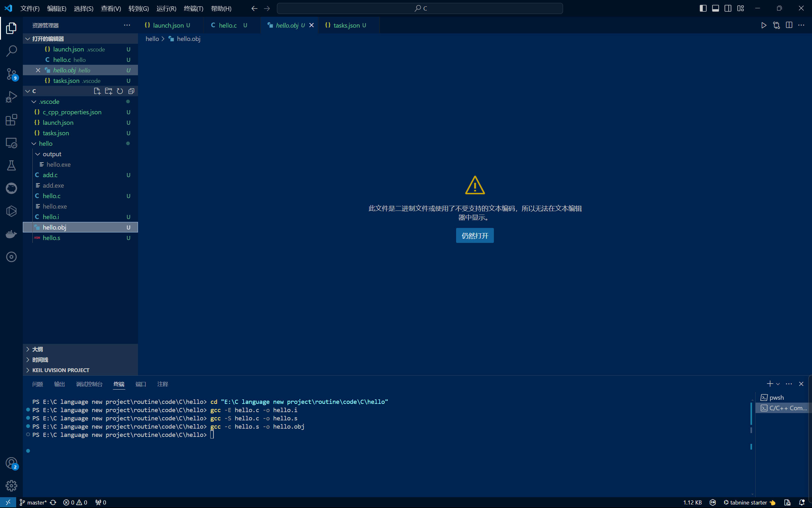Screen dimensions: 812x508
Task: Toggle primary side bar visibility
Action: [x=703, y=8]
